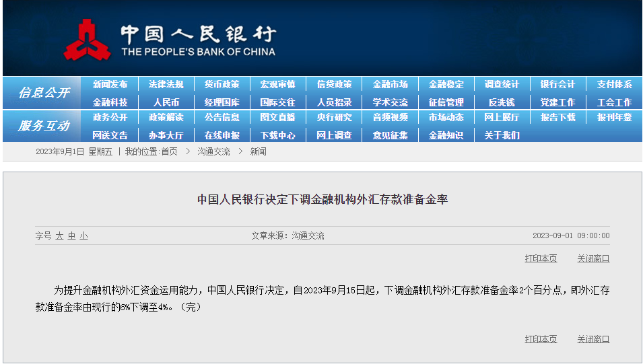
Task: Go to 金融科技 page
Action: pos(110,102)
